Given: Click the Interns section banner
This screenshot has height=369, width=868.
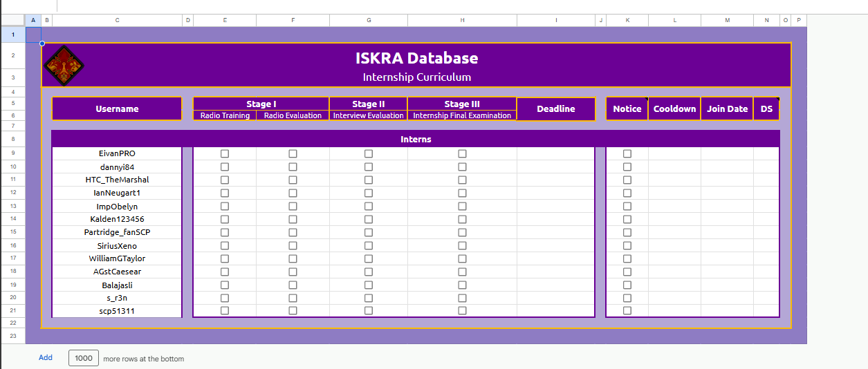Looking at the screenshot, I should (x=416, y=139).
